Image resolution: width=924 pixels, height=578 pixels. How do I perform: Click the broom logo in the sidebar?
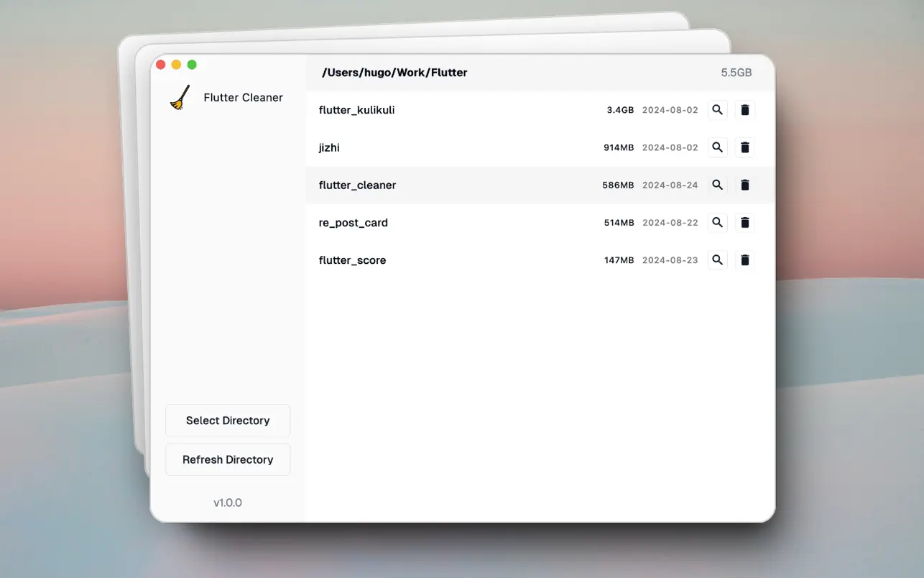pyautogui.click(x=180, y=97)
